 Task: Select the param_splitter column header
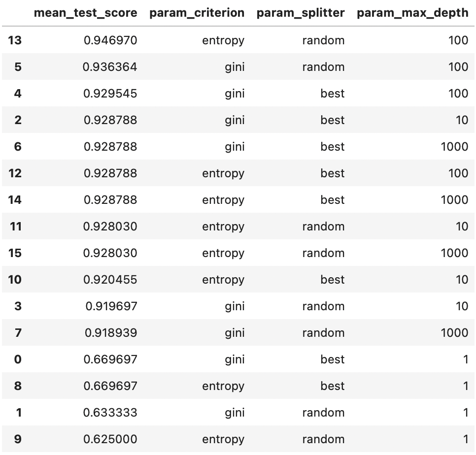(301, 13)
